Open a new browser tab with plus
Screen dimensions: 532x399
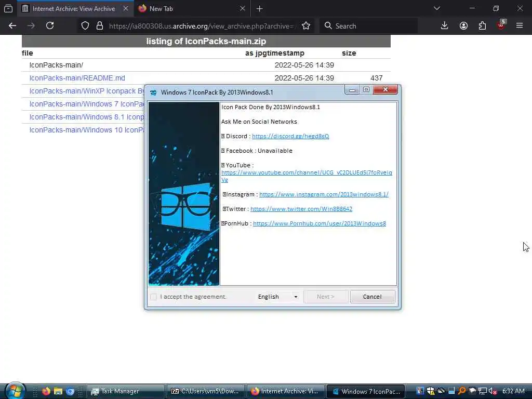pyautogui.click(x=260, y=9)
